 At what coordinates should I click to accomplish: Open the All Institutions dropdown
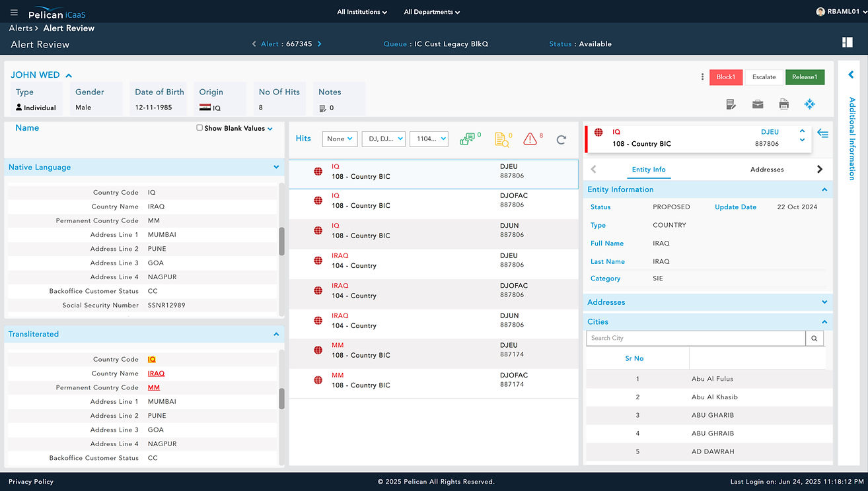(362, 12)
